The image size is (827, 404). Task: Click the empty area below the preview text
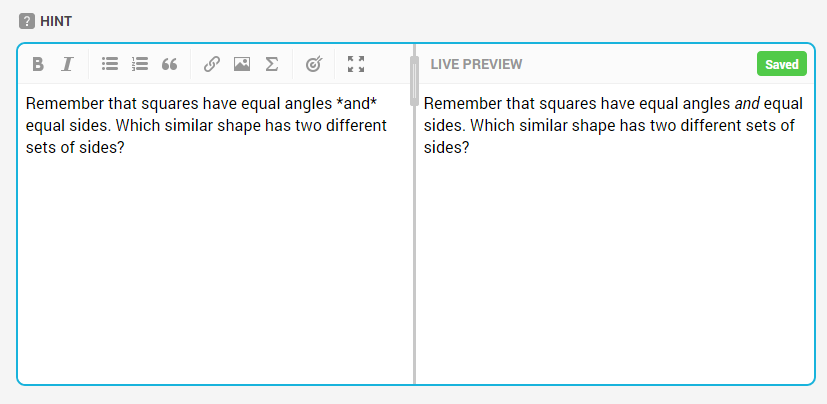click(615, 269)
